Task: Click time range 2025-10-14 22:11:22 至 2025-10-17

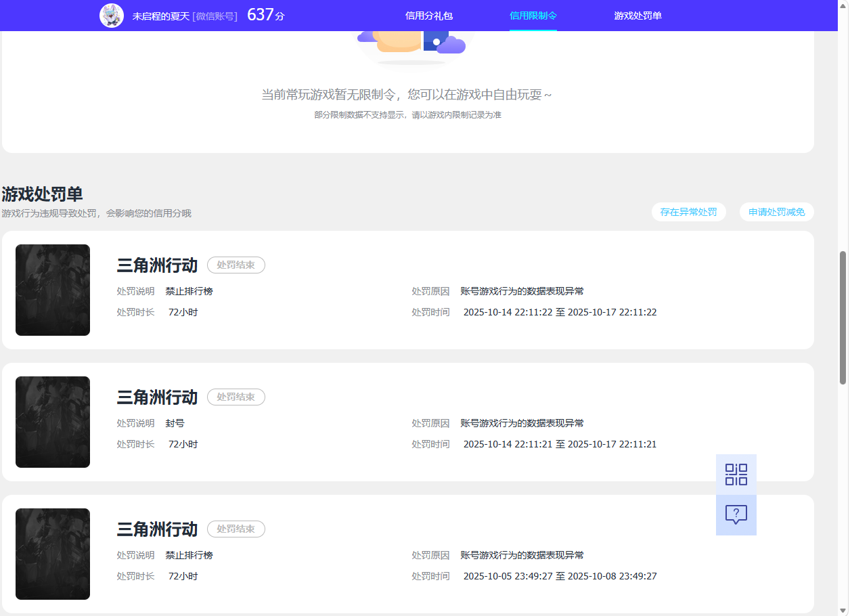Action: [x=560, y=312]
